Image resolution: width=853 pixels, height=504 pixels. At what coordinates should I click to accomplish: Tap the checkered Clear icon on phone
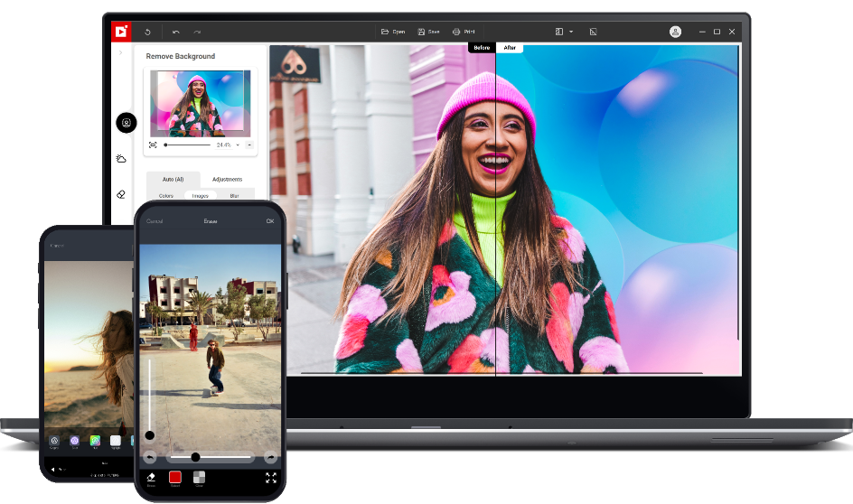[199, 479]
